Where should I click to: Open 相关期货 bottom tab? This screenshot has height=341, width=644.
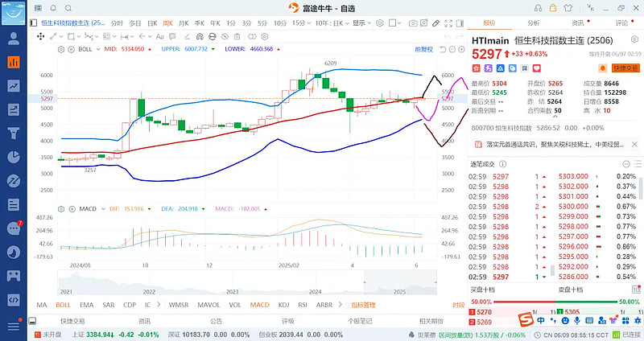(x=431, y=321)
